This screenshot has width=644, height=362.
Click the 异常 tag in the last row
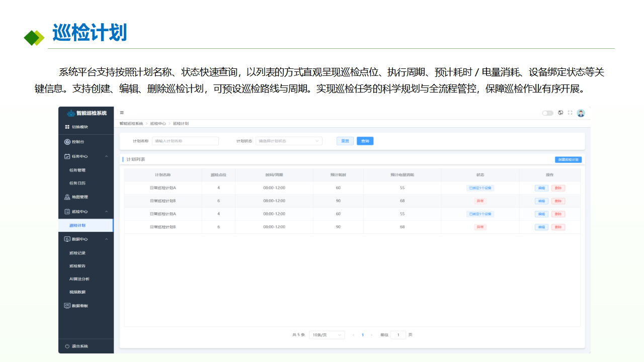(x=480, y=227)
